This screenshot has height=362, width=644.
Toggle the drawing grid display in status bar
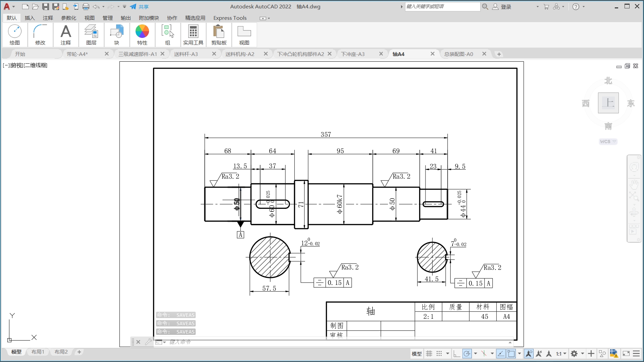[x=429, y=354]
